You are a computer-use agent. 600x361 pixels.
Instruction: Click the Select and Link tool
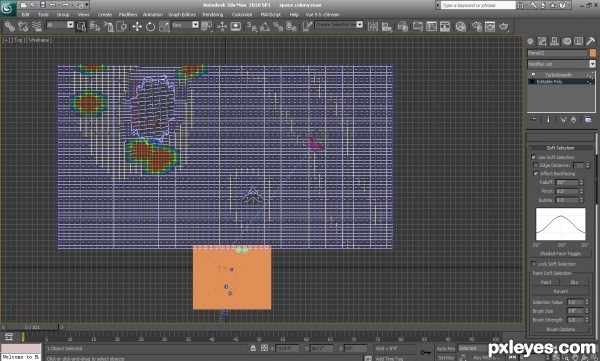point(10,26)
